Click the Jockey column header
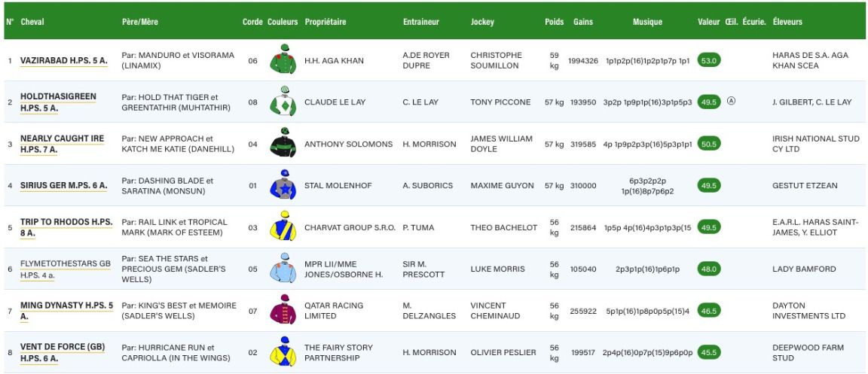 pyautogui.click(x=482, y=22)
